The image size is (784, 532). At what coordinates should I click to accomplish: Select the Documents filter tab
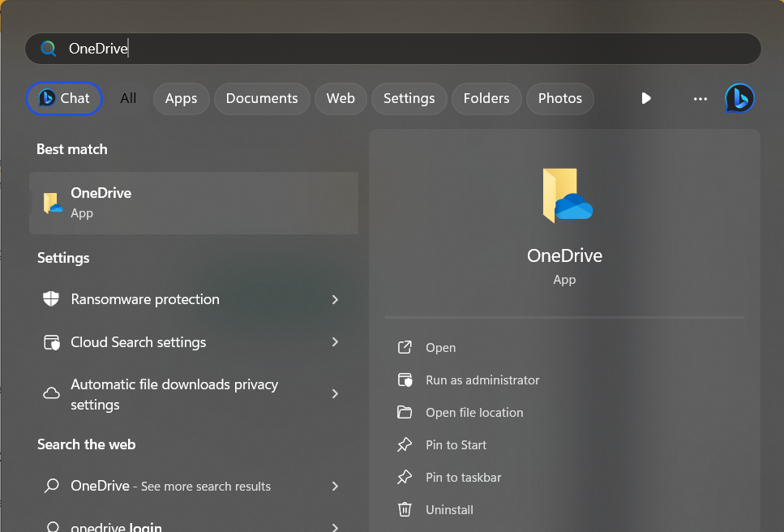262,98
